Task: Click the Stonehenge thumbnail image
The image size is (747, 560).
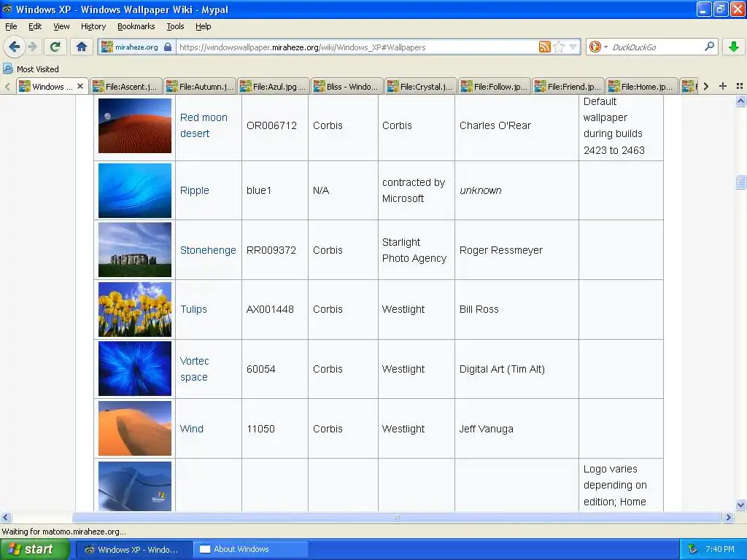Action: click(135, 249)
